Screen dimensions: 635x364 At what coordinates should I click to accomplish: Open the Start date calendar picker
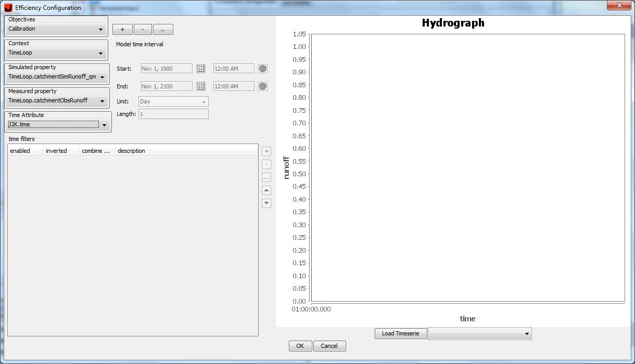point(201,69)
